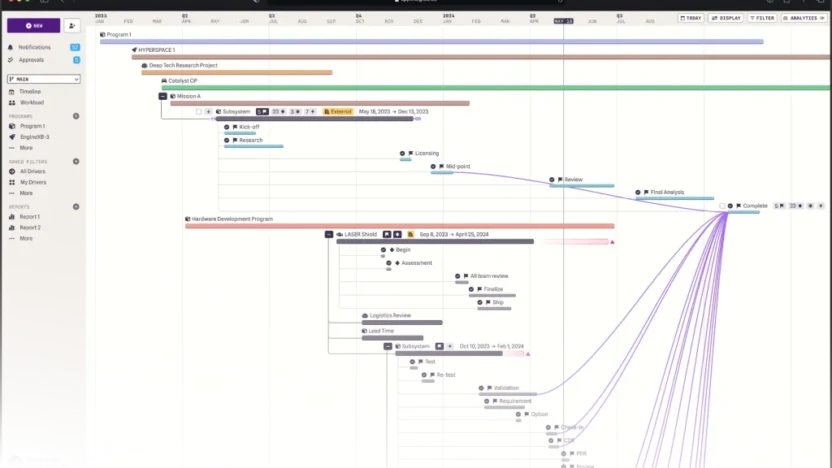Open the MAIN branch dropdown
The image size is (832, 468).
(43, 79)
